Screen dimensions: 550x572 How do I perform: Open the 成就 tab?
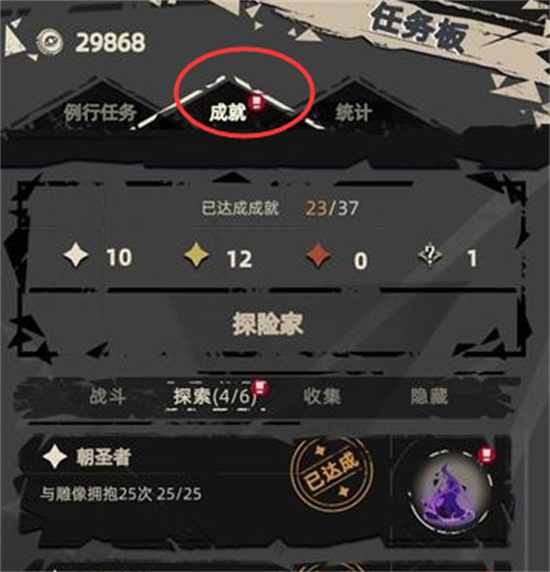pyautogui.click(x=228, y=112)
